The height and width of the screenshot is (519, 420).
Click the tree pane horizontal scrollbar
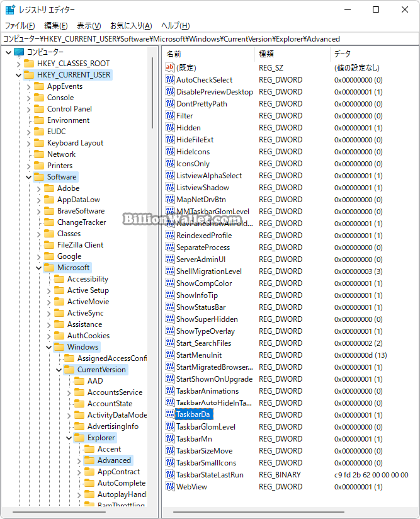[59, 511]
